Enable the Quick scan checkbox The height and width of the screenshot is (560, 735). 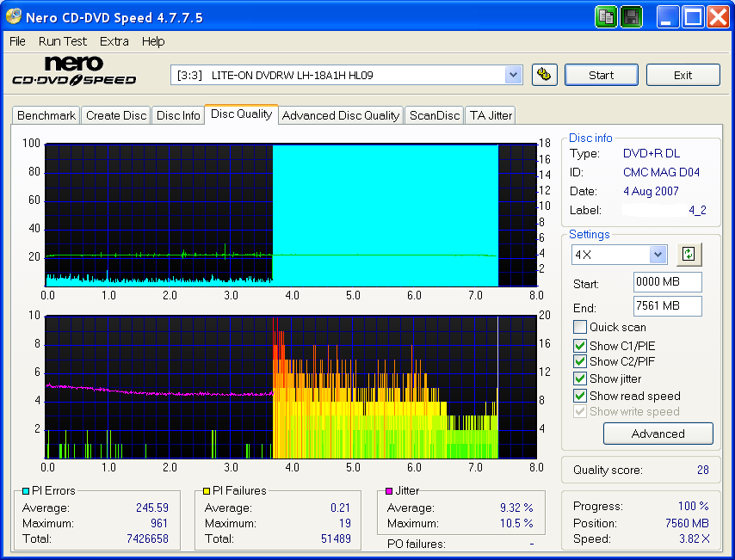[x=579, y=327]
